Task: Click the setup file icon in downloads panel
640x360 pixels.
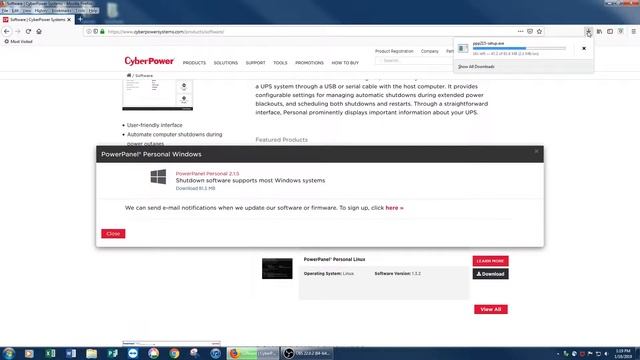Action: pyautogui.click(x=463, y=48)
